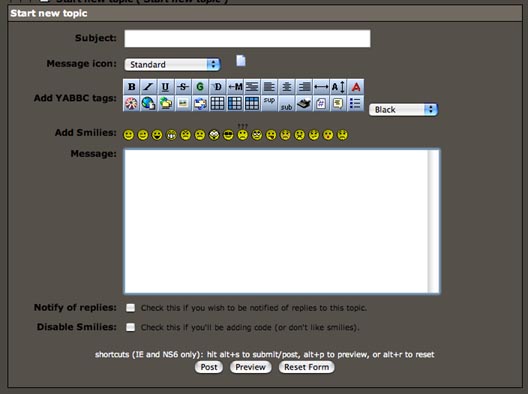Insert red A font face tag
The width and height of the screenshot is (528, 394).
pyautogui.click(x=356, y=87)
